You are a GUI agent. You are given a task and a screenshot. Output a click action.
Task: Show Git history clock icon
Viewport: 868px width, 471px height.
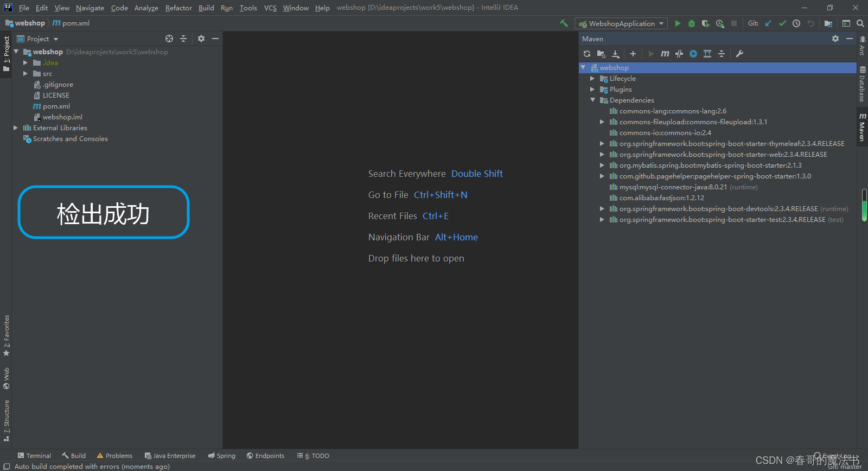pos(796,23)
